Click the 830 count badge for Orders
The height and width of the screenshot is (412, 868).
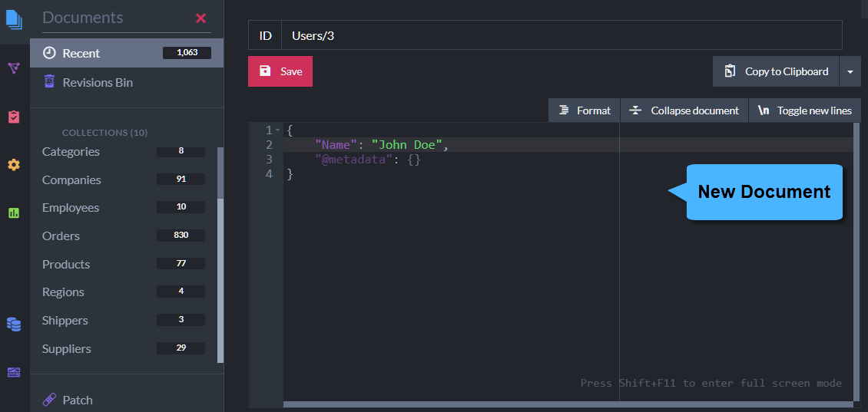tap(181, 235)
